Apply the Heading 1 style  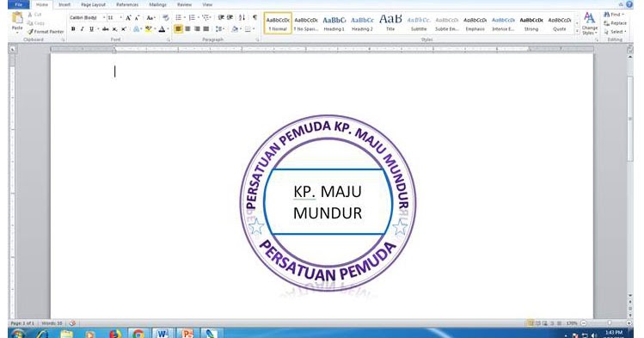pyautogui.click(x=334, y=23)
